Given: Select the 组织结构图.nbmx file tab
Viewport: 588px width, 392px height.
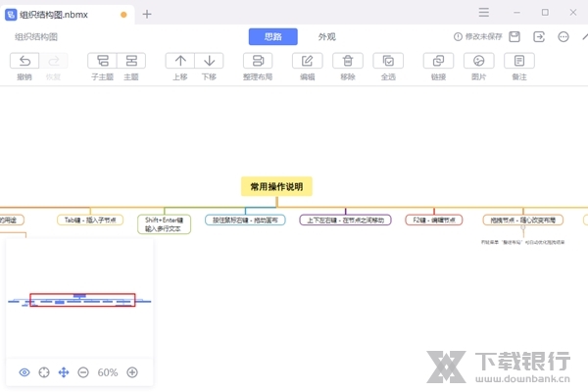Looking at the screenshot, I should 68,15.
